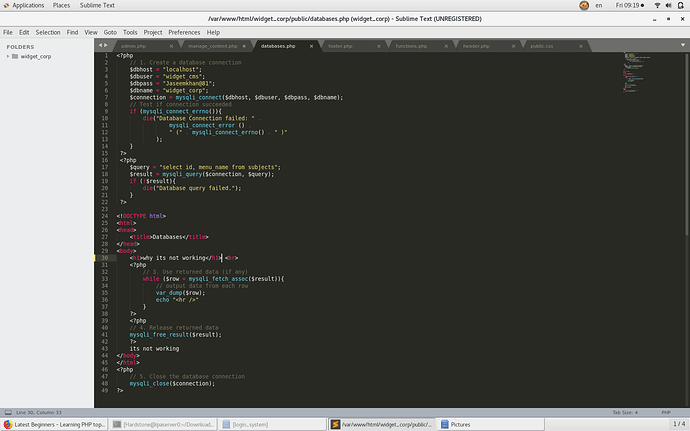Open the Sublime Text app menu
The width and height of the screenshot is (690, 431).
(x=97, y=5)
